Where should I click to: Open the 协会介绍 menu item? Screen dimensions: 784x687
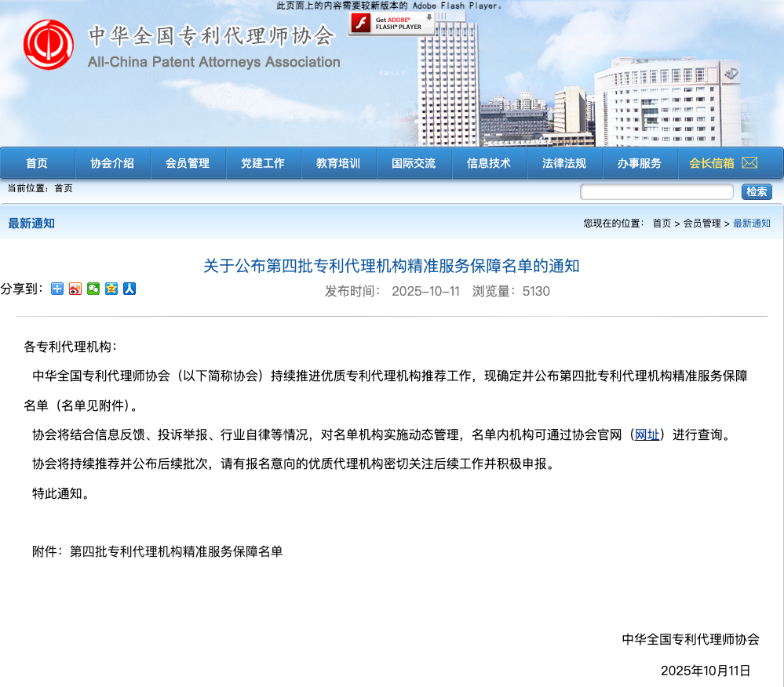(112, 163)
